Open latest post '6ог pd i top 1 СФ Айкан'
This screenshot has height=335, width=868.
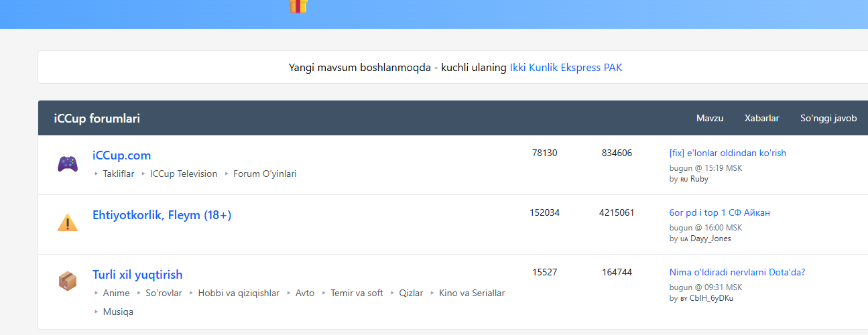720,212
